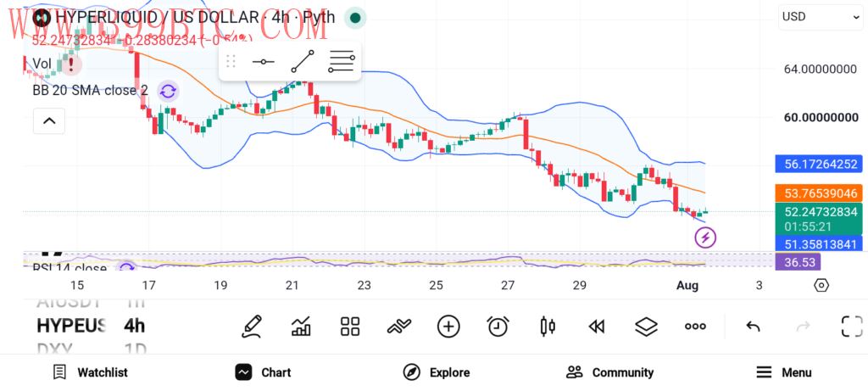Click the Hyperliquid symbol logo

click(x=42, y=18)
